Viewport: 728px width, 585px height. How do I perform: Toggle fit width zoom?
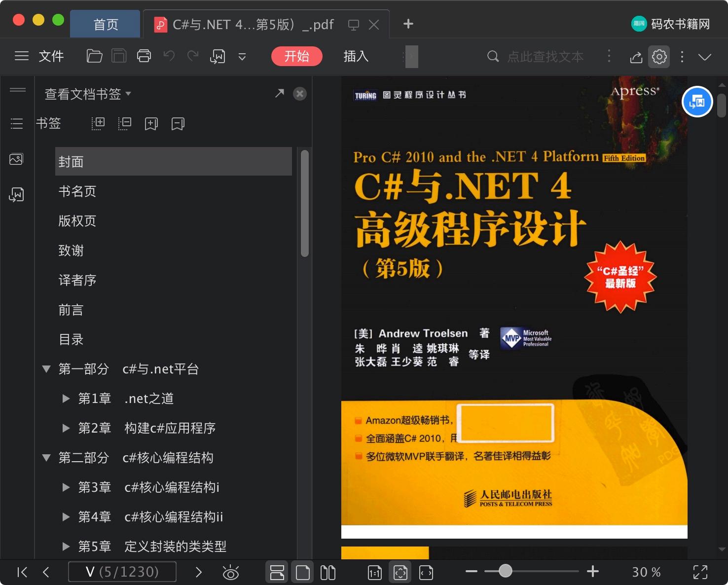coord(426,572)
